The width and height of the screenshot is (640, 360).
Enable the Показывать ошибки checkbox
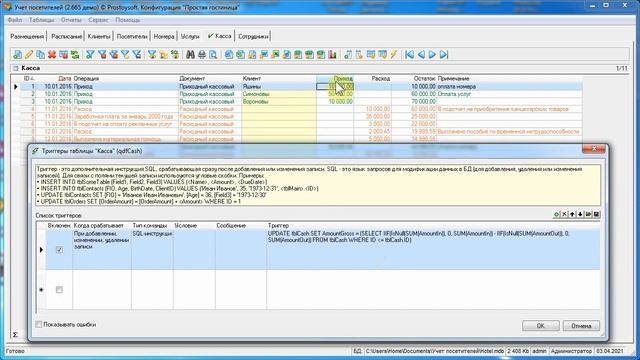click(39, 324)
